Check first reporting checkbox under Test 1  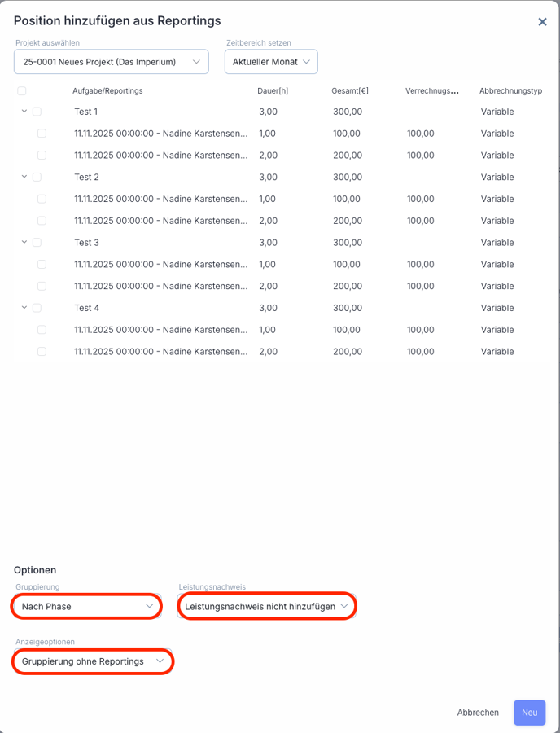pos(42,134)
